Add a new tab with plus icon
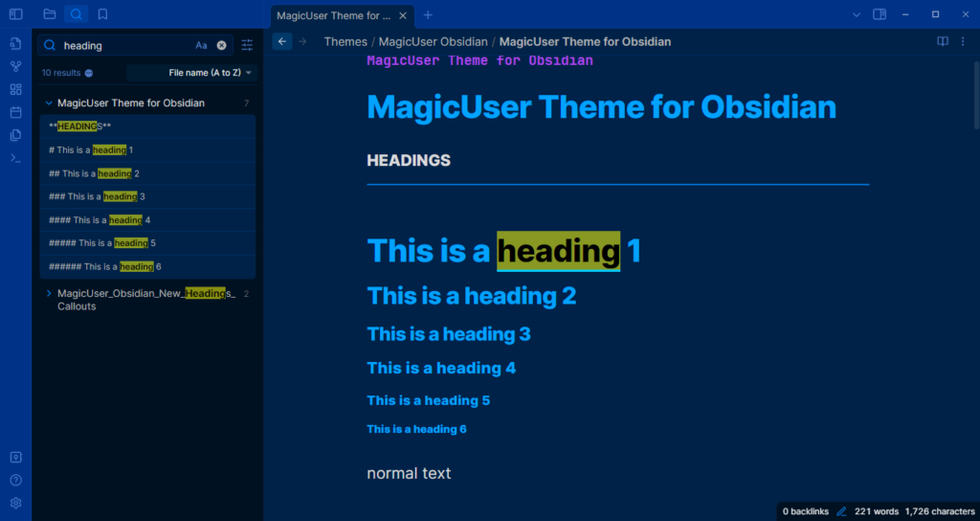This screenshot has width=980, height=521. [x=428, y=15]
